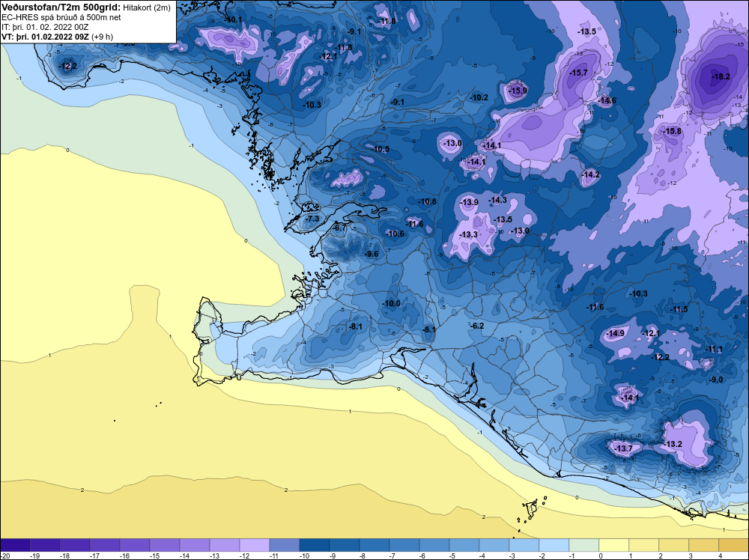Click the legend color swatch between -10 and -9

(x=315, y=545)
